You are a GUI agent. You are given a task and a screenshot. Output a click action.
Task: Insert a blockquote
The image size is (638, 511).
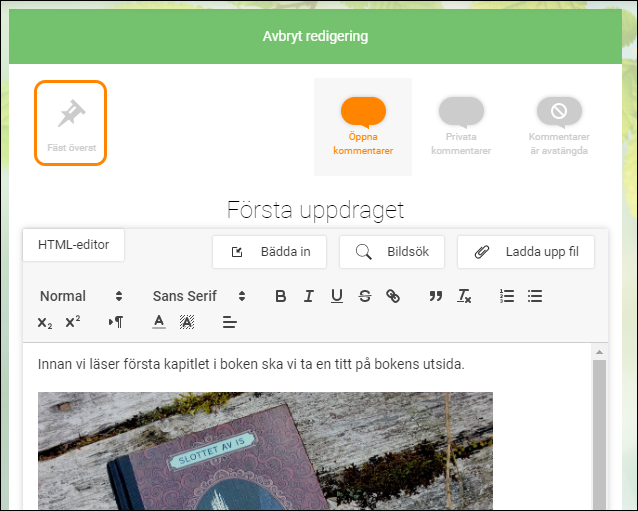click(x=435, y=296)
